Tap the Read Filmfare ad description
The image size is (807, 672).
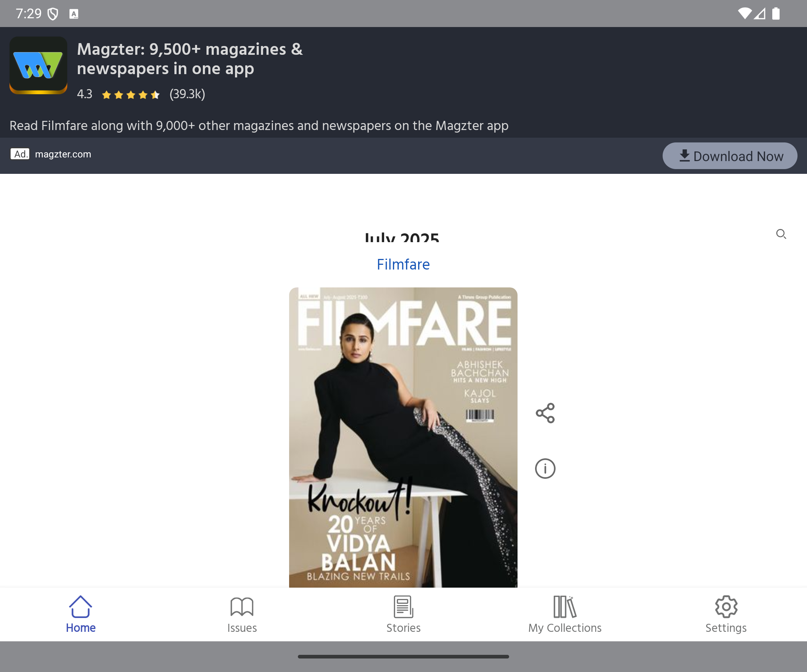[x=259, y=126]
